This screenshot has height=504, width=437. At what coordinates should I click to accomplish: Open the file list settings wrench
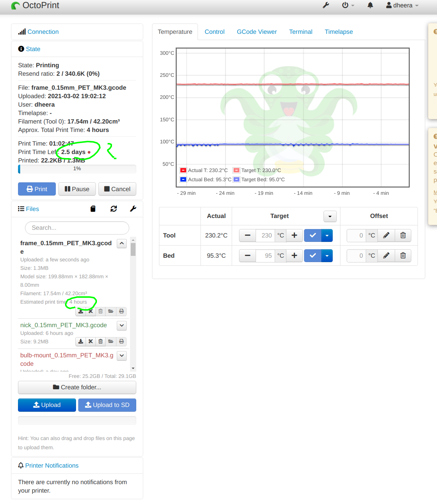133,208
